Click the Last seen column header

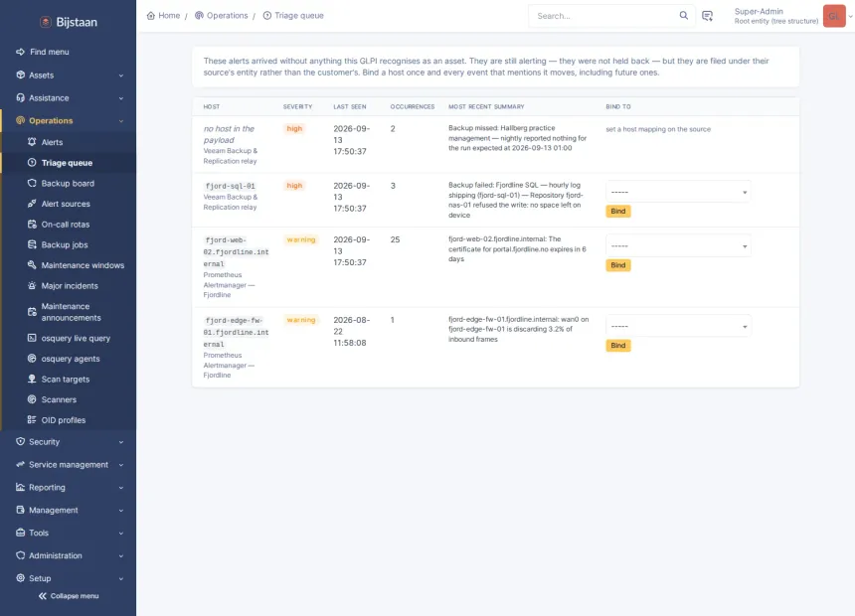[x=350, y=107]
